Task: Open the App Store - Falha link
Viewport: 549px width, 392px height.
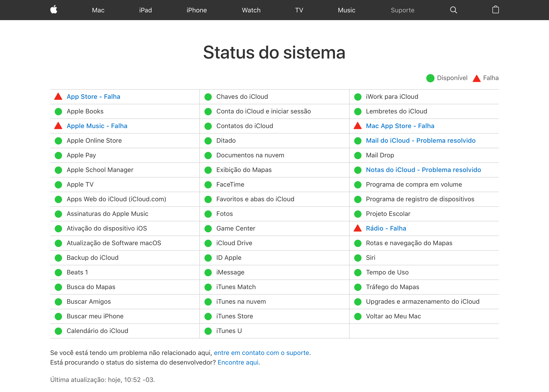Action: [x=93, y=97]
